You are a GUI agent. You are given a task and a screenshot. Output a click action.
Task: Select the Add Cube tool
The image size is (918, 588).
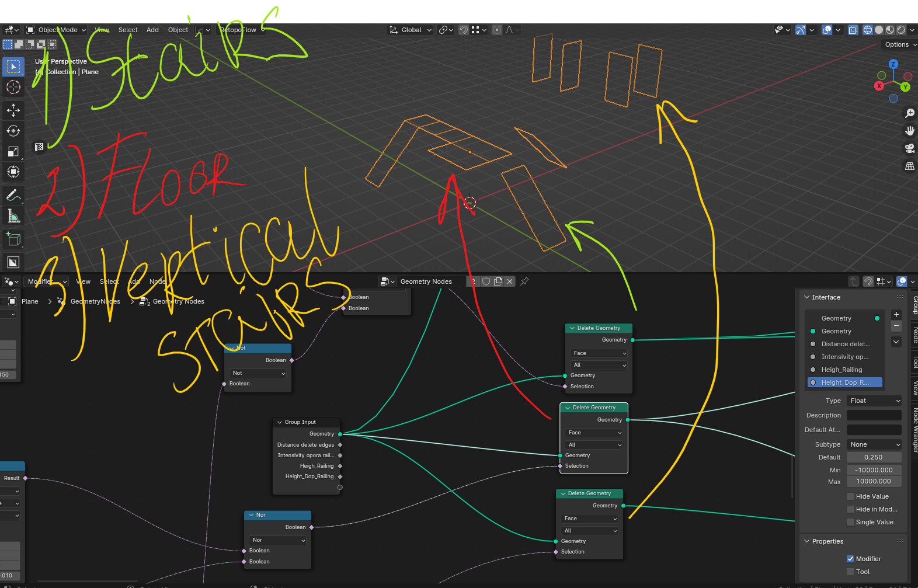point(13,239)
